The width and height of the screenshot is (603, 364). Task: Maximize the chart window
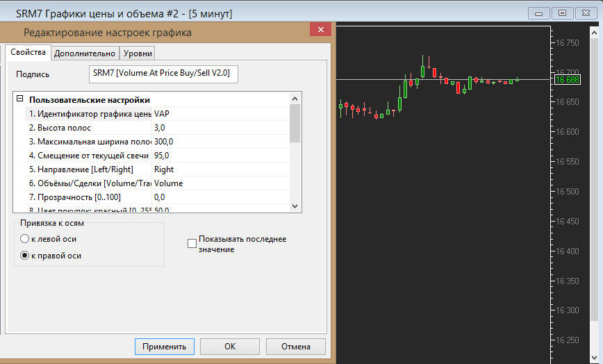click(562, 13)
